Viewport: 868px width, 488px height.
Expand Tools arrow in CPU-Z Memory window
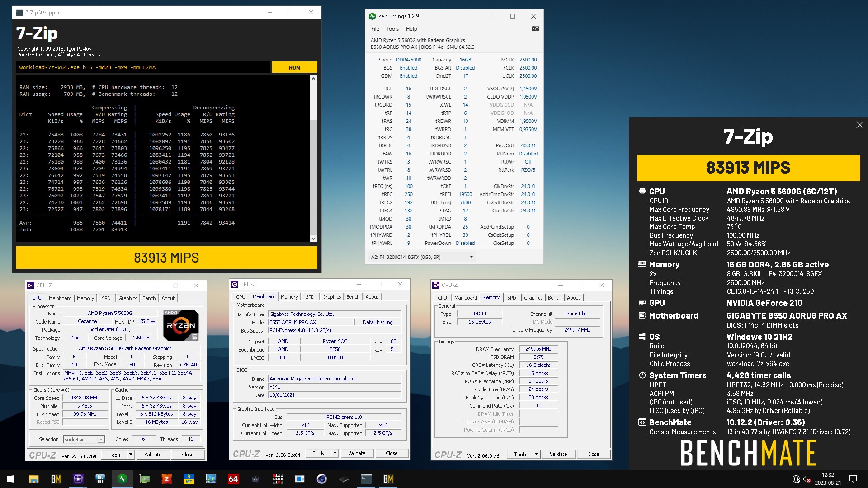(x=537, y=454)
